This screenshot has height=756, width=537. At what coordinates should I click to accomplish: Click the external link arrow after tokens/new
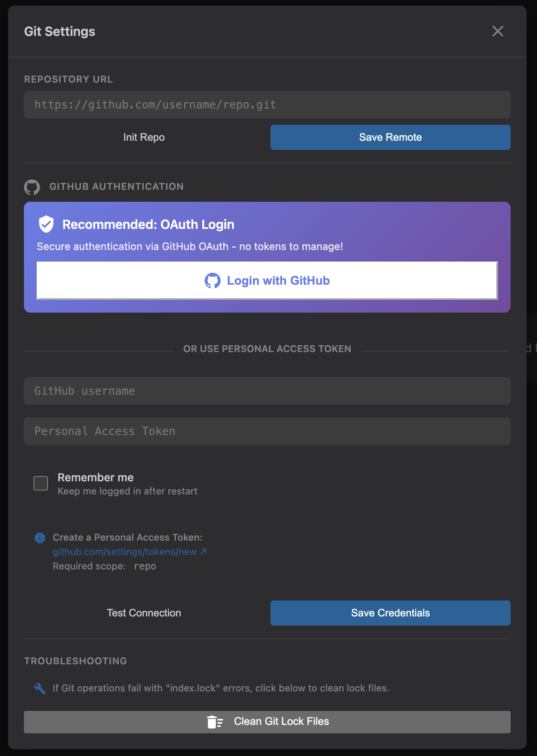pos(203,551)
